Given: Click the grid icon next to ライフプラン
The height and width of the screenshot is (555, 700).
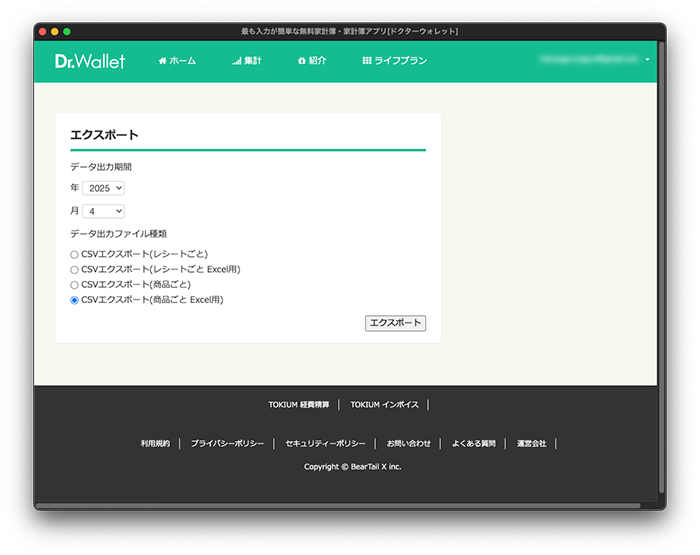Looking at the screenshot, I should click(367, 60).
